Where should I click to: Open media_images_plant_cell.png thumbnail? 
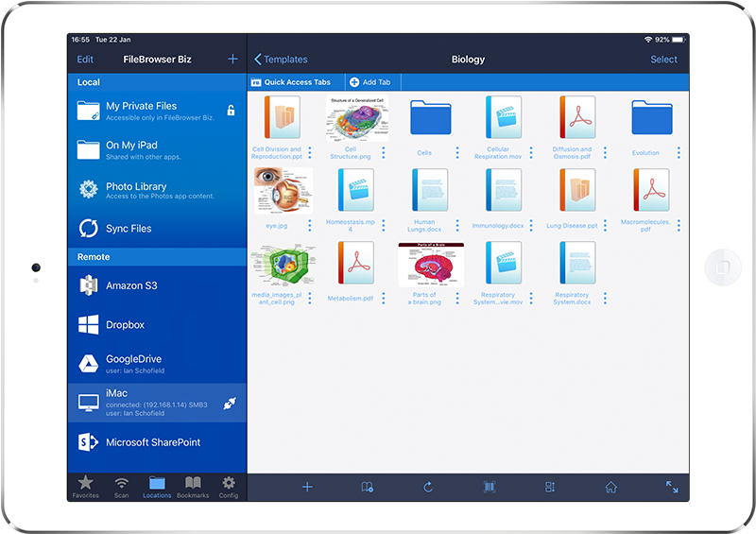283,264
